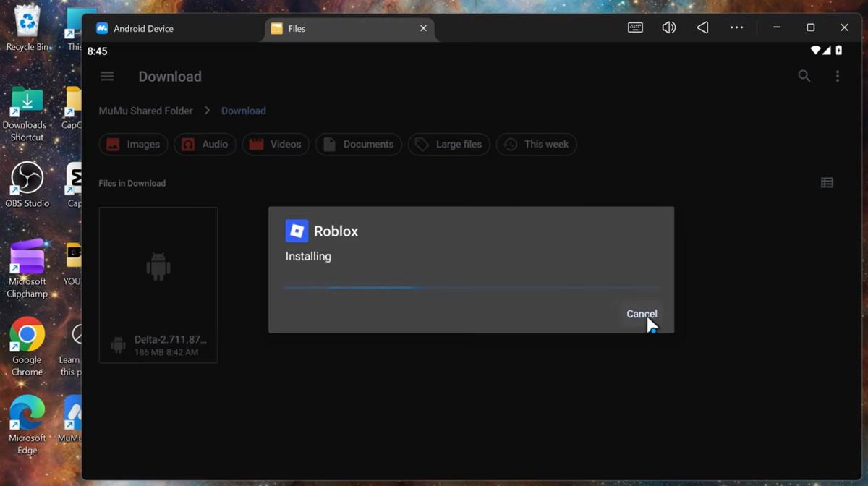This screenshot has width=868, height=486.
Task: Launch Microsoft Edge from desktop
Action: pyautogui.click(x=27, y=425)
